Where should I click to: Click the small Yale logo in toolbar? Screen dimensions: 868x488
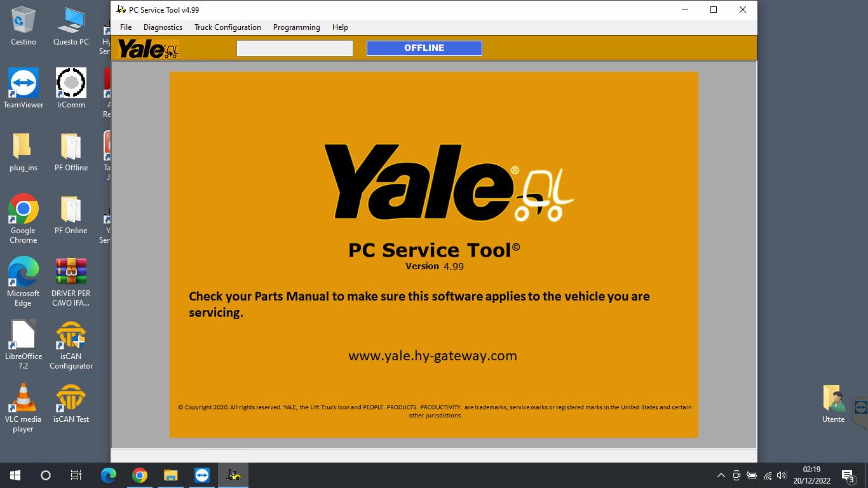[149, 49]
